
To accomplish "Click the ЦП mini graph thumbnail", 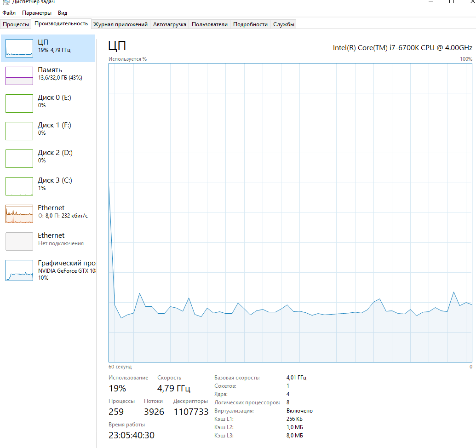I will 19,48.
